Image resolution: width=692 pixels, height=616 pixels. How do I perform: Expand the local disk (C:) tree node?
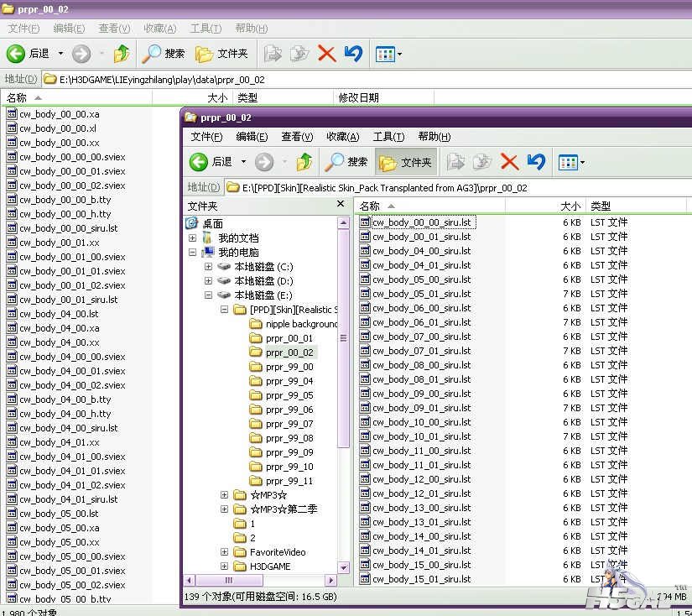[x=208, y=267]
